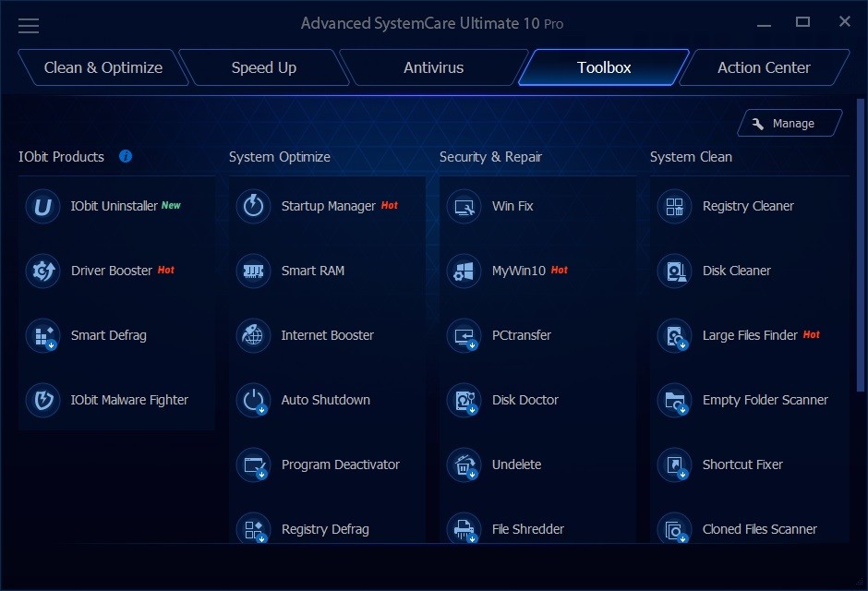Open the Program Deactivator icon
This screenshot has height=591, width=868.
(253, 464)
